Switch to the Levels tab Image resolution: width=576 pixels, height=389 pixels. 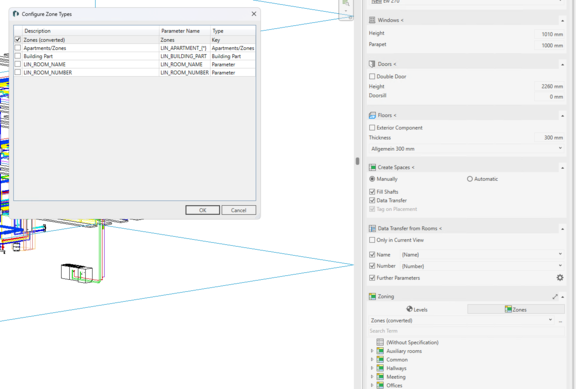[x=417, y=309]
